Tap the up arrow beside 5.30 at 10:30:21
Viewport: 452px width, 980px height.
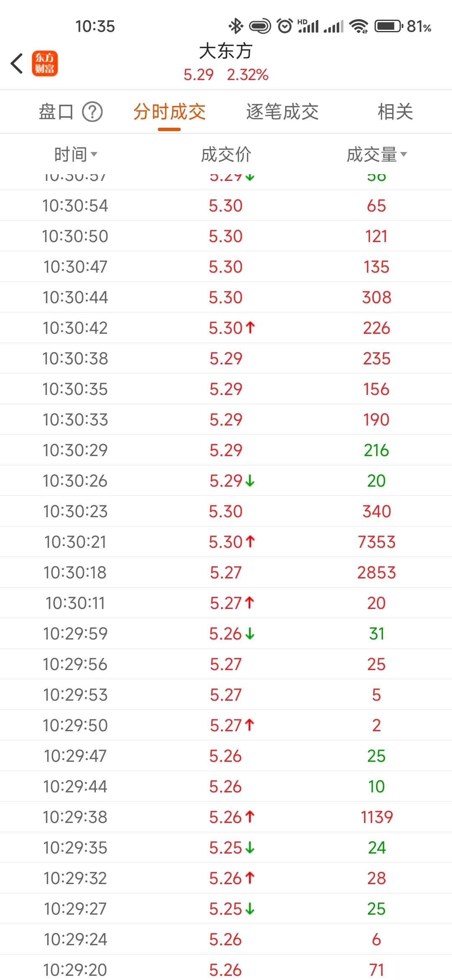(x=250, y=542)
